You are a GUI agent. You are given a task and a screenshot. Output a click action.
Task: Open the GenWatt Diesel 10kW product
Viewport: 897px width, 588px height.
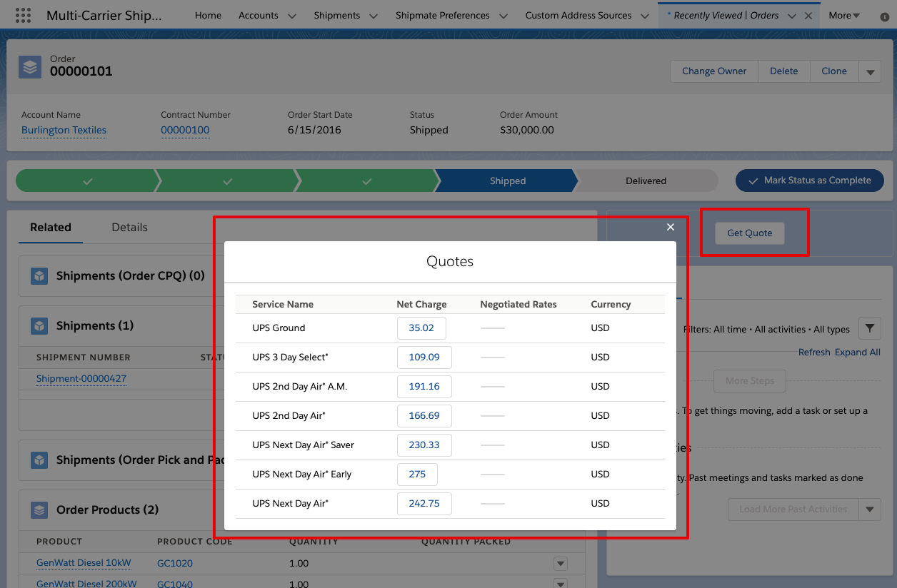84,564
